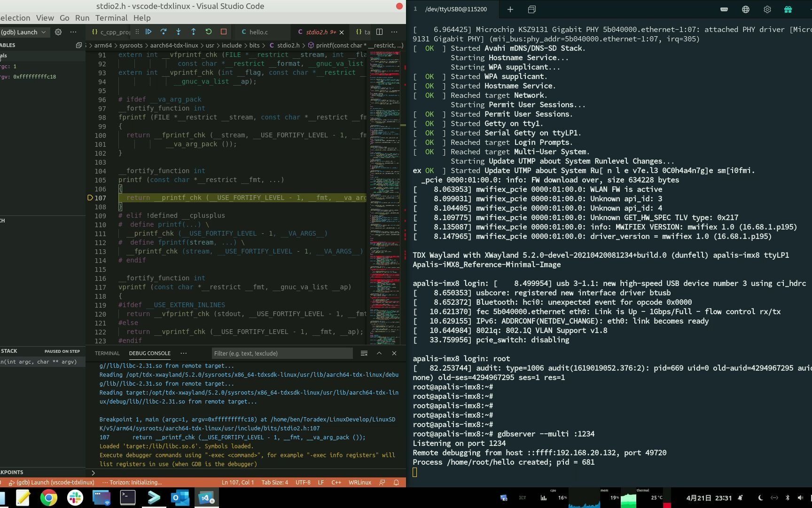Open the Terminal menu
Image resolution: width=812 pixels, height=508 pixels.
pyautogui.click(x=111, y=18)
